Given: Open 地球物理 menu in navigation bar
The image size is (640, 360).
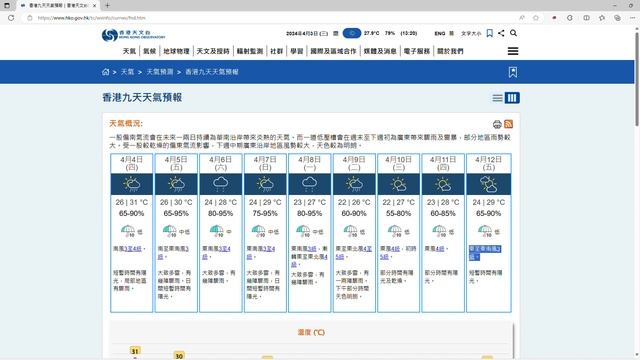Looking at the screenshot, I should [x=176, y=51].
